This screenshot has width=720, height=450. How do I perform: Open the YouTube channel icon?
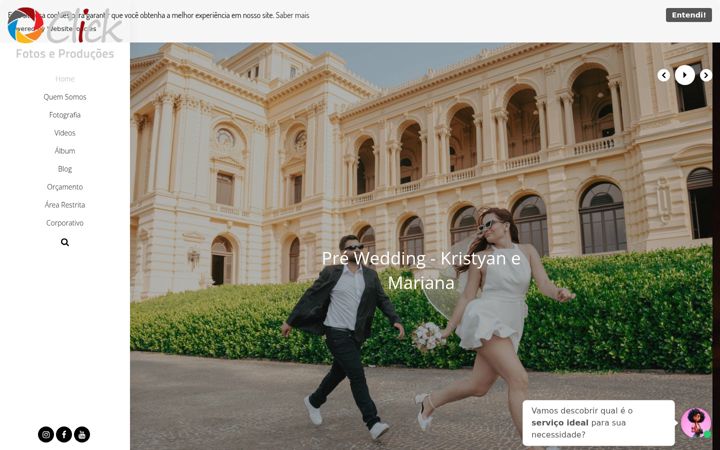tap(82, 434)
